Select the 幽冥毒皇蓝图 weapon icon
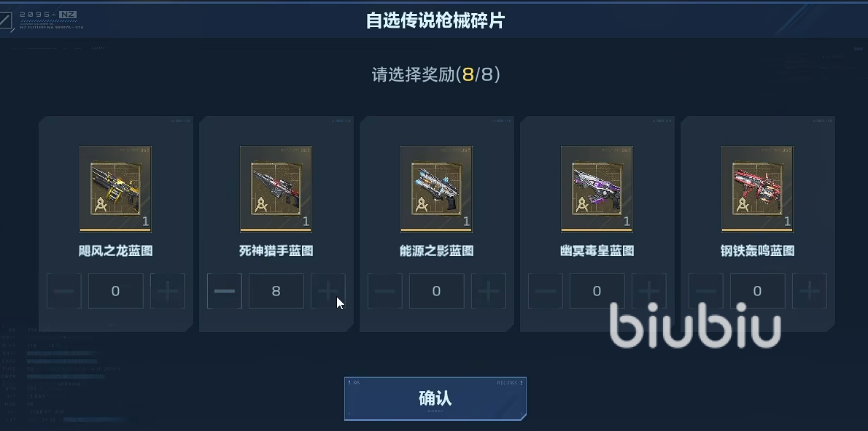This screenshot has height=431, width=868. [597, 189]
